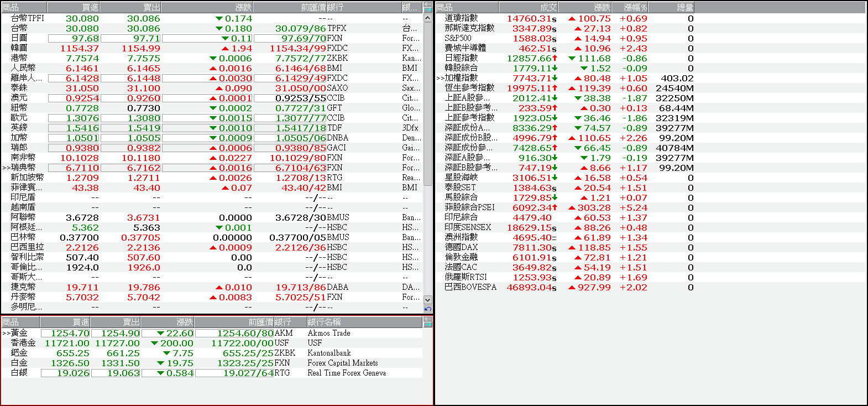Screen dimensions: 868x406
Task: Select the S&P500 index row
Action: (x=651, y=38)
